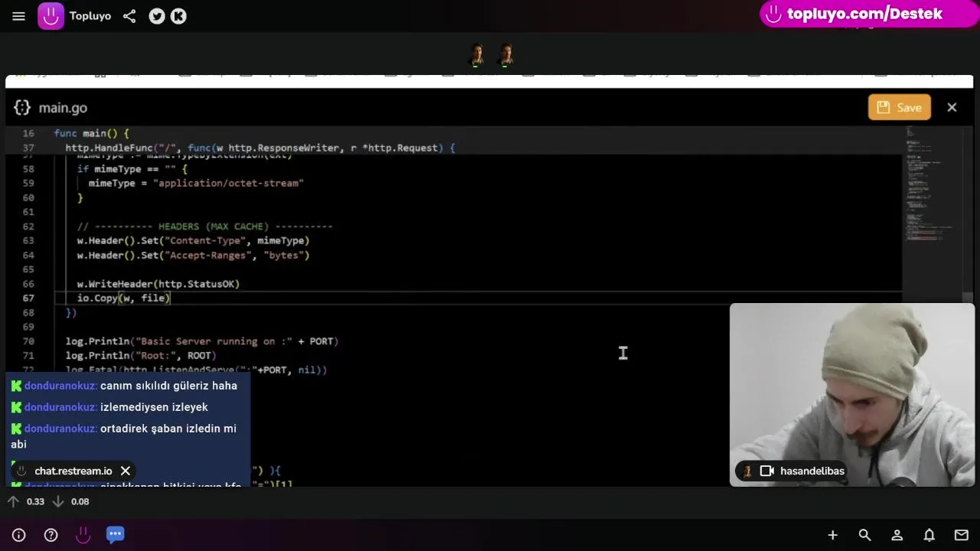Select the second participant avatar at top
Screen dimensions: 980x551
pyautogui.click(x=506, y=55)
